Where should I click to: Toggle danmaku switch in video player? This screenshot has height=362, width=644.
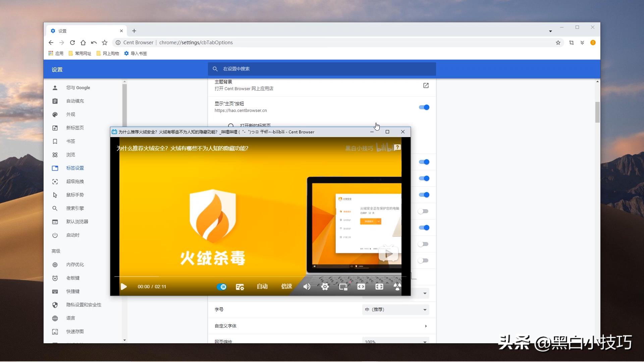(221, 287)
